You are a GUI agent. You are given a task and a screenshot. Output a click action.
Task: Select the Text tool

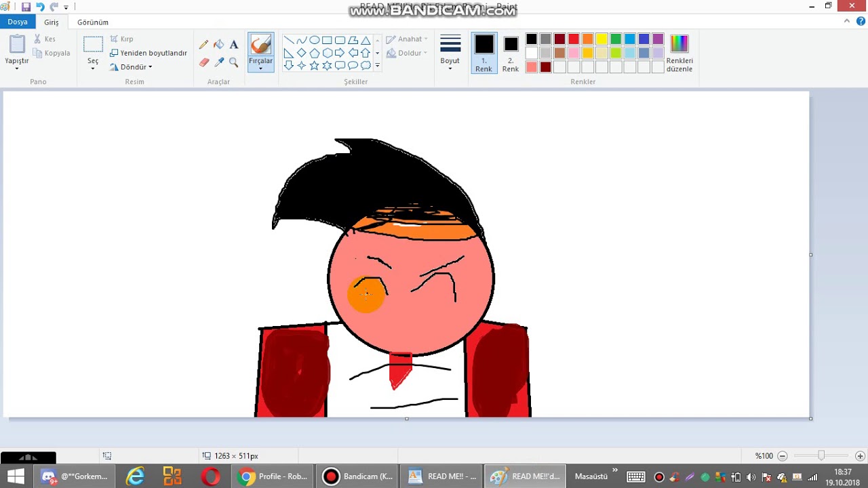234,45
